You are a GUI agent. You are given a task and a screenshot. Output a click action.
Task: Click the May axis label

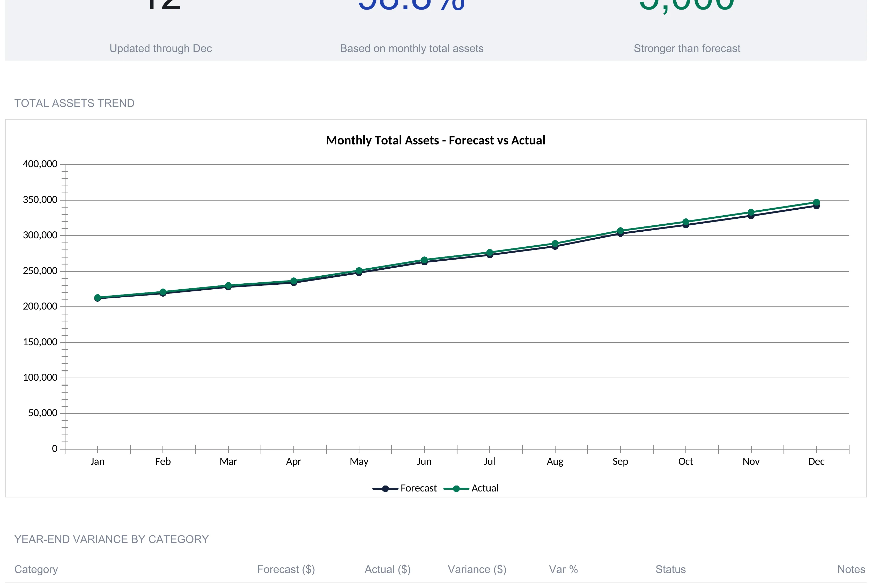pos(359,462)
